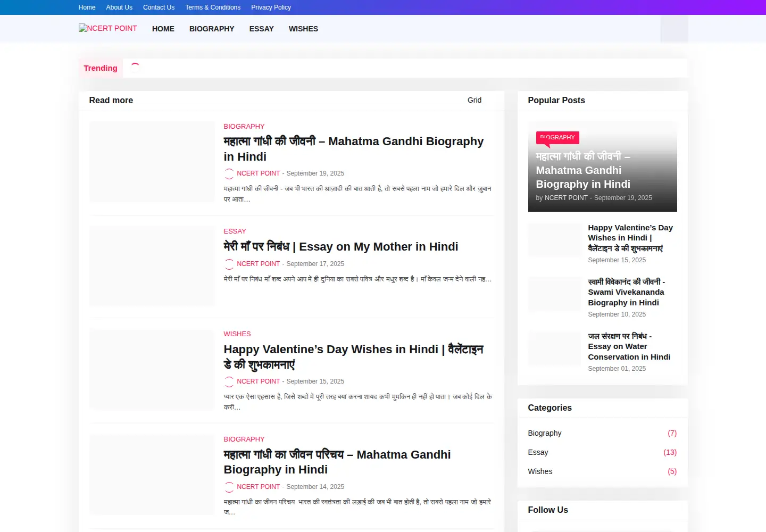Open Water Conservation popular post thumbnail
This screenshot has height=532, width=766.
(555, 348)
